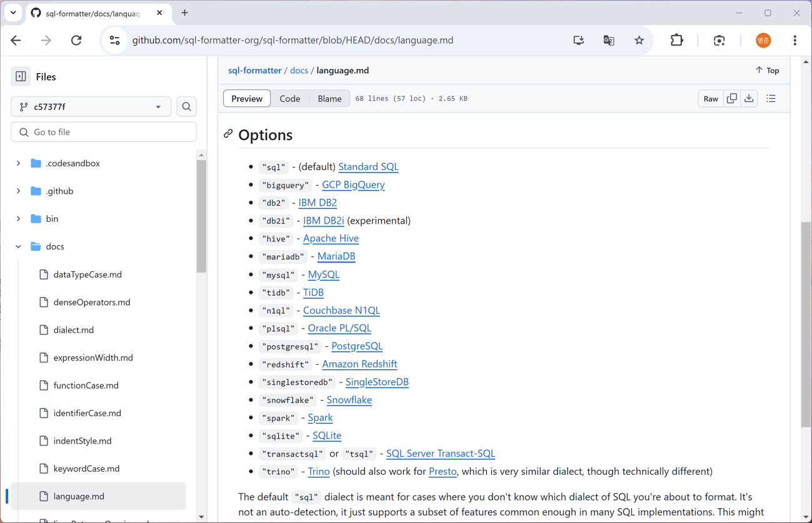
Task: Copy permalink to Options heading
Action: pyautogui.click(x=228, y=134)
